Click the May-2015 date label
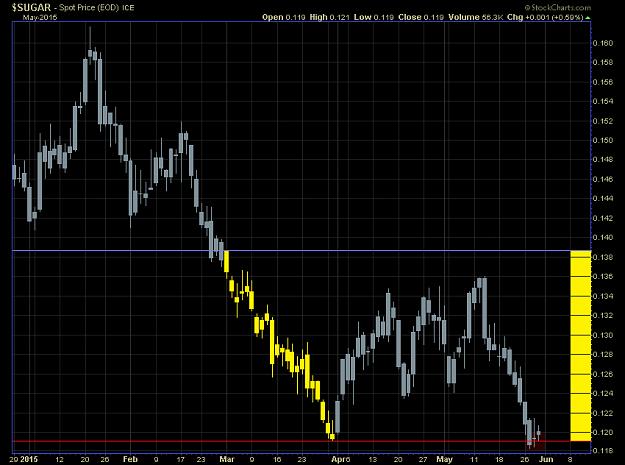 point(40,17)
